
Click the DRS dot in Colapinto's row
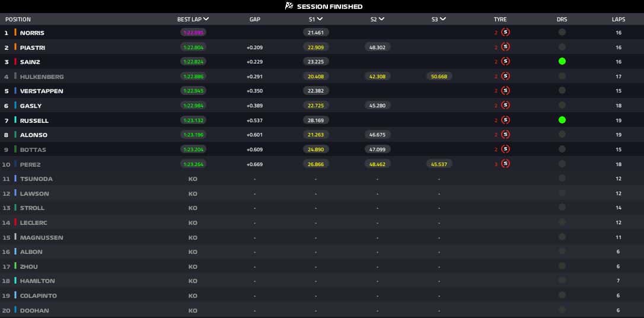coord(562,295)
